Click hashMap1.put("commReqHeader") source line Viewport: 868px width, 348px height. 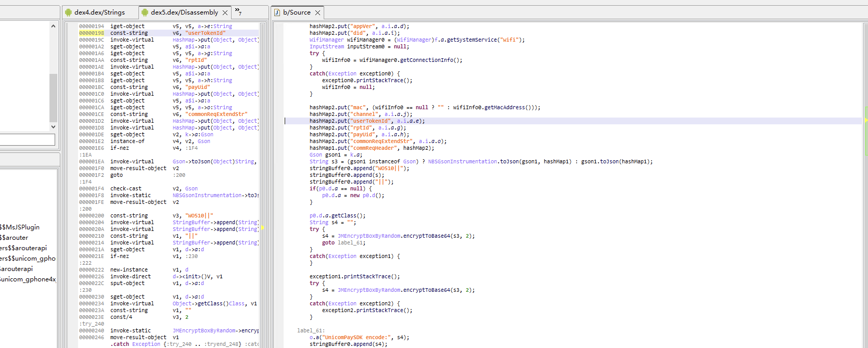372,148
